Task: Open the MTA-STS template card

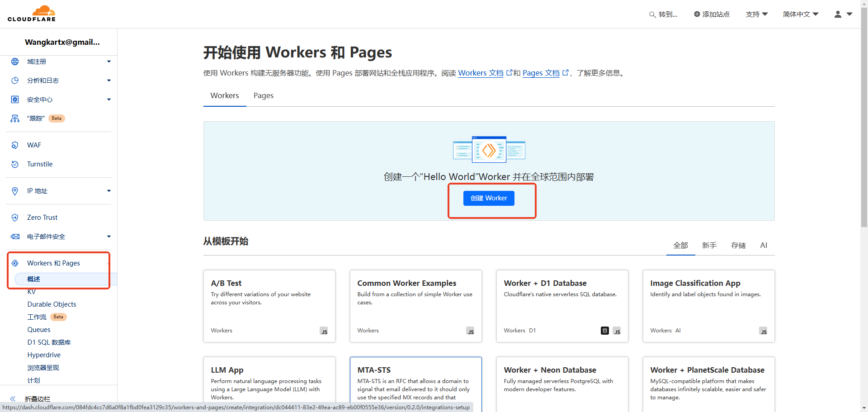Action: (416, 384)
